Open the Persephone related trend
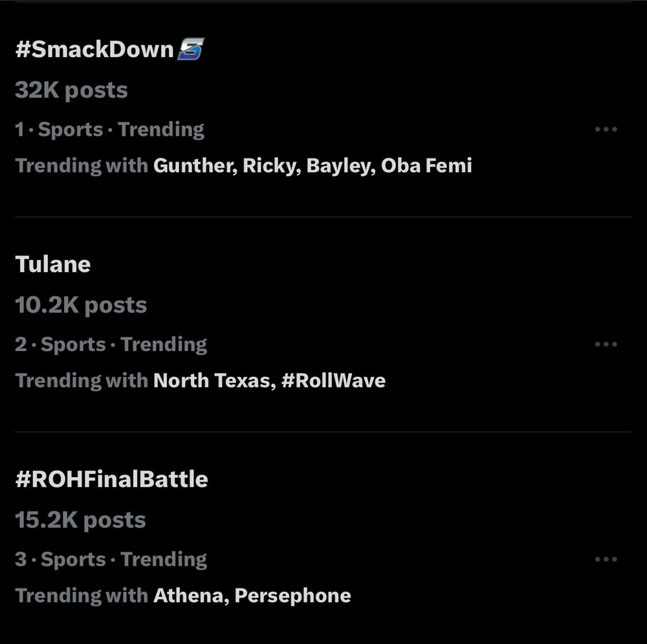This screenshot has width=647, height=644. 292,596
